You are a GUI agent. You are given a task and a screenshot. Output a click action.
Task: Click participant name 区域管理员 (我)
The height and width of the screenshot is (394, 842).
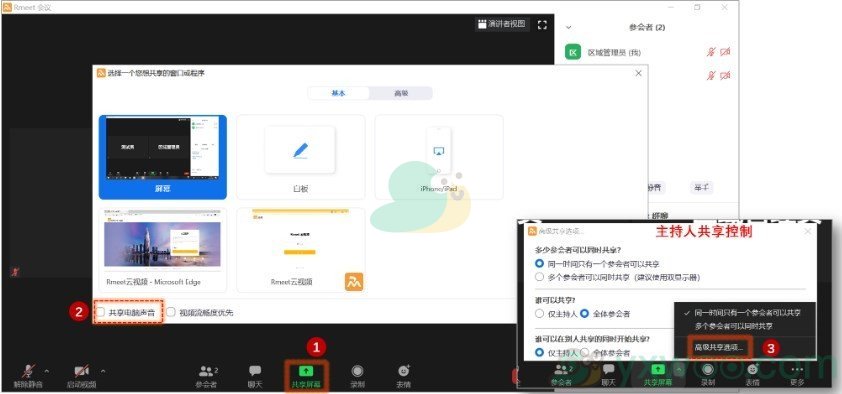click(x=614, y=53)
